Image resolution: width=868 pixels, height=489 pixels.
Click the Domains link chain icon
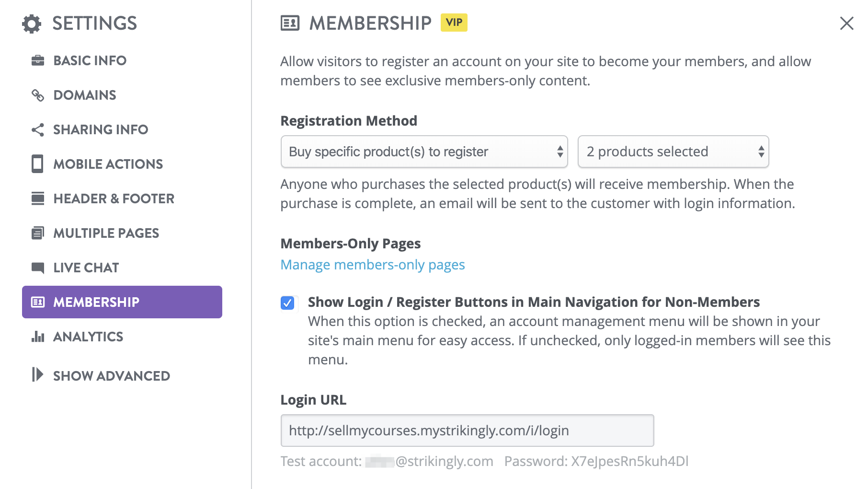[x=38, y=95]
